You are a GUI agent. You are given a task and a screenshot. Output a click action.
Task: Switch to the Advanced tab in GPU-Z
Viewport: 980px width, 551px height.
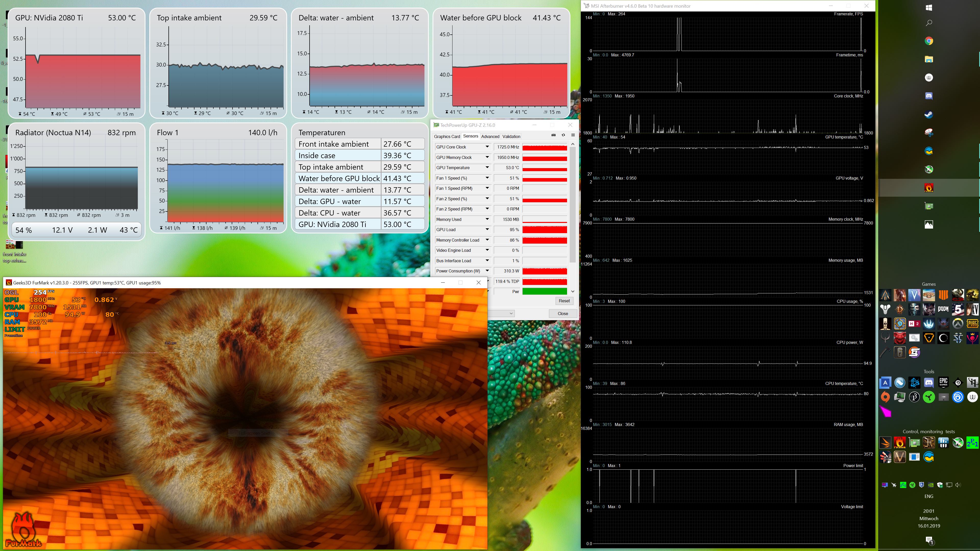point(490,136)
